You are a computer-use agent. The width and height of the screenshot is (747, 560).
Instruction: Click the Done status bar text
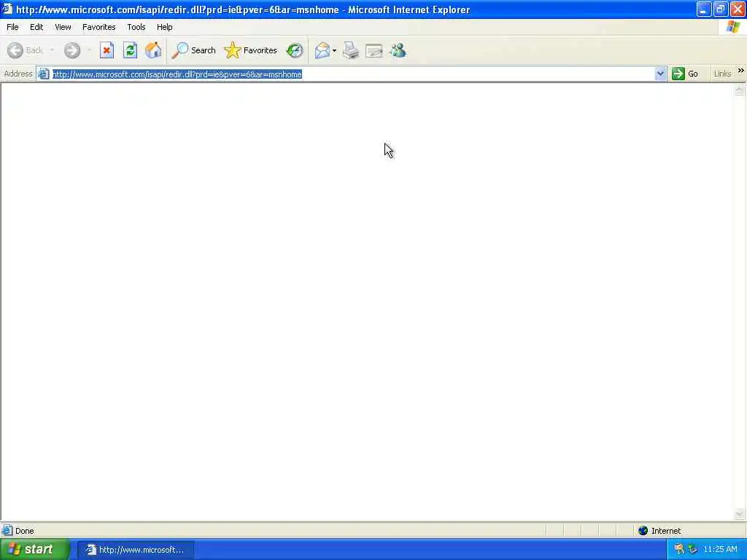25,531
